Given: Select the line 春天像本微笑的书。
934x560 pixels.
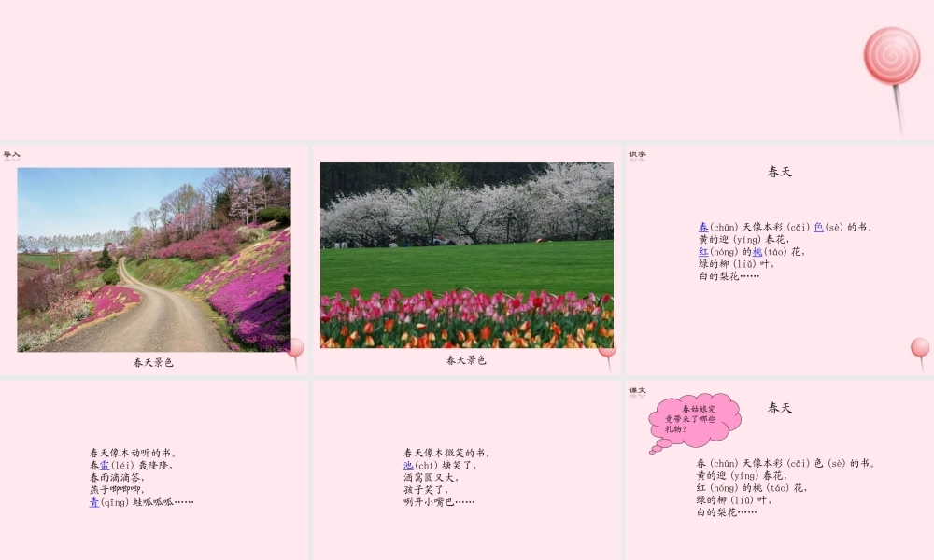Looking at the screenshot, I should (x=447, y=453).
